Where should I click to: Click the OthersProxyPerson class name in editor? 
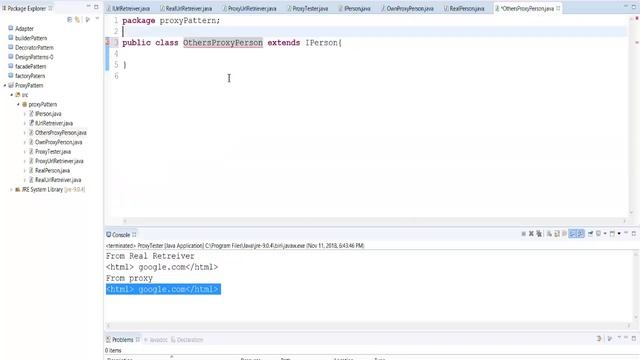tap(223, 42)
